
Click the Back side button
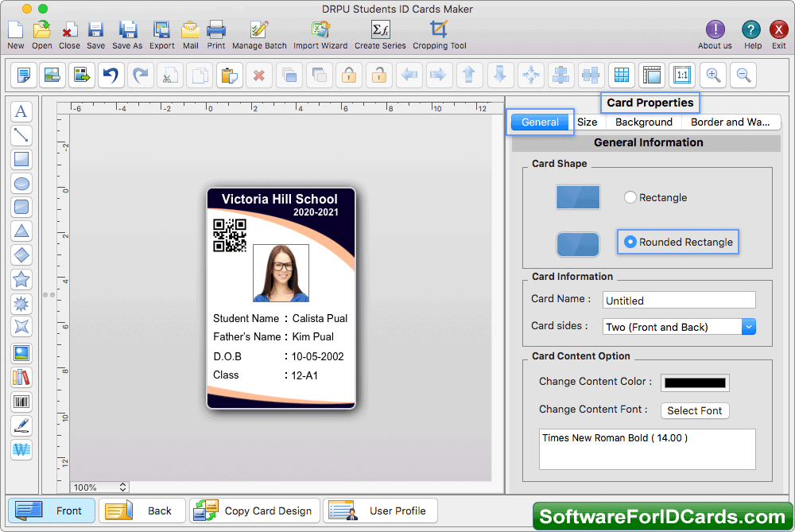[142, 511]
